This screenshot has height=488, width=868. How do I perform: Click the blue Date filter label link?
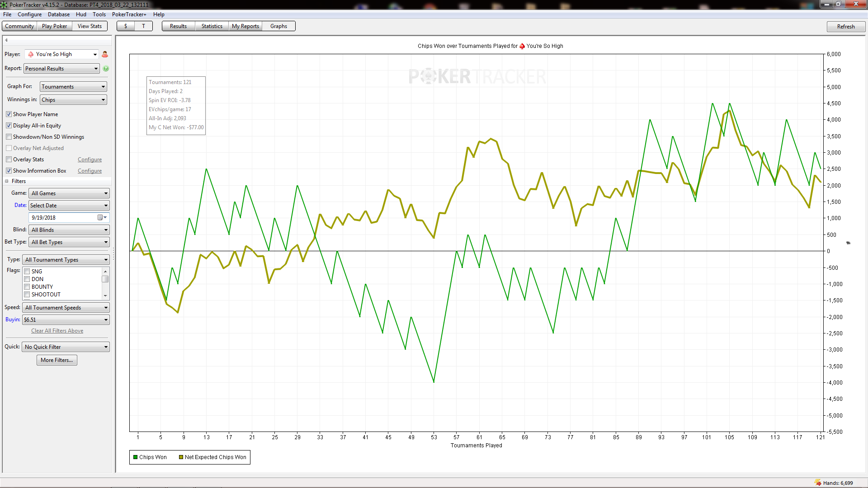pos(20,205)
